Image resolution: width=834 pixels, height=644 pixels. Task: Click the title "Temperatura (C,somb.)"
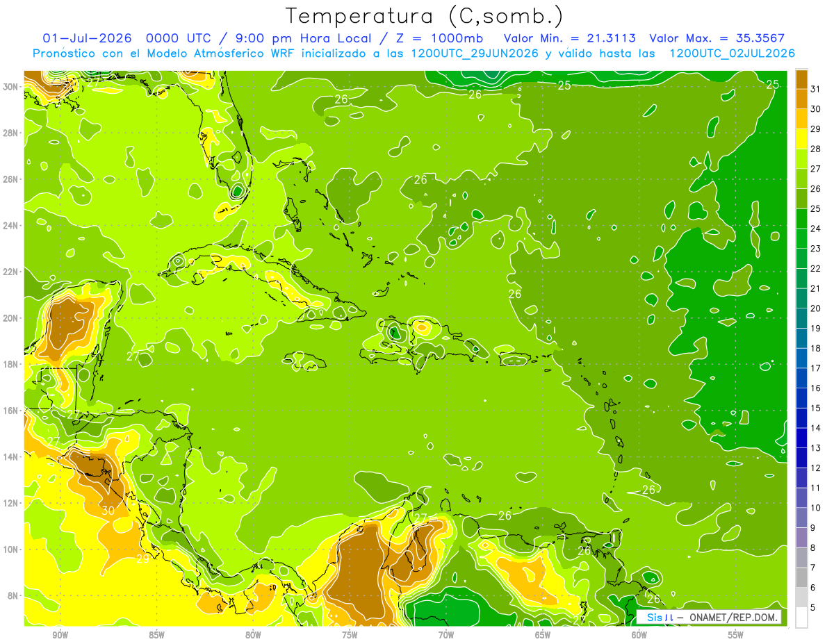[425, 16]
